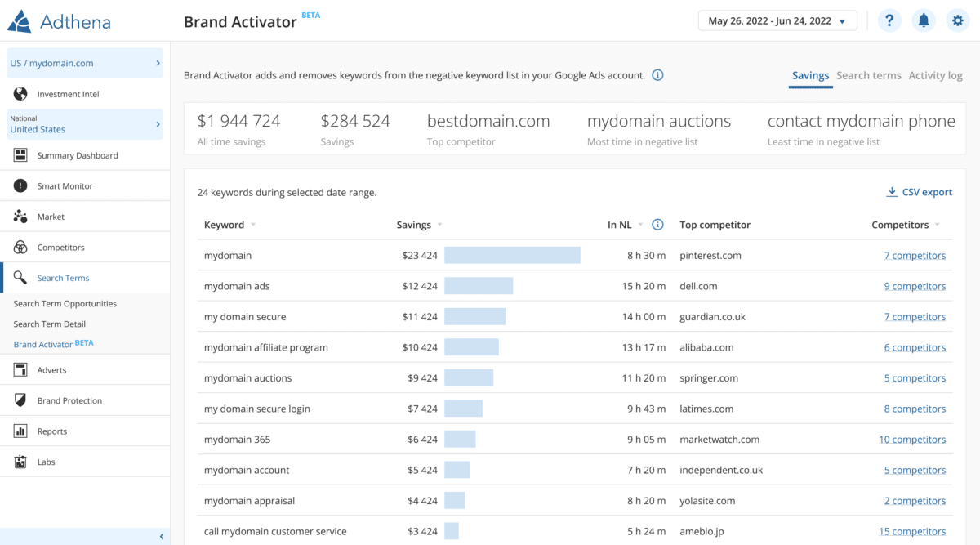Open 7 competitors link for mydomain row
The height and width of the screenshot is (545, 980).
915,256
